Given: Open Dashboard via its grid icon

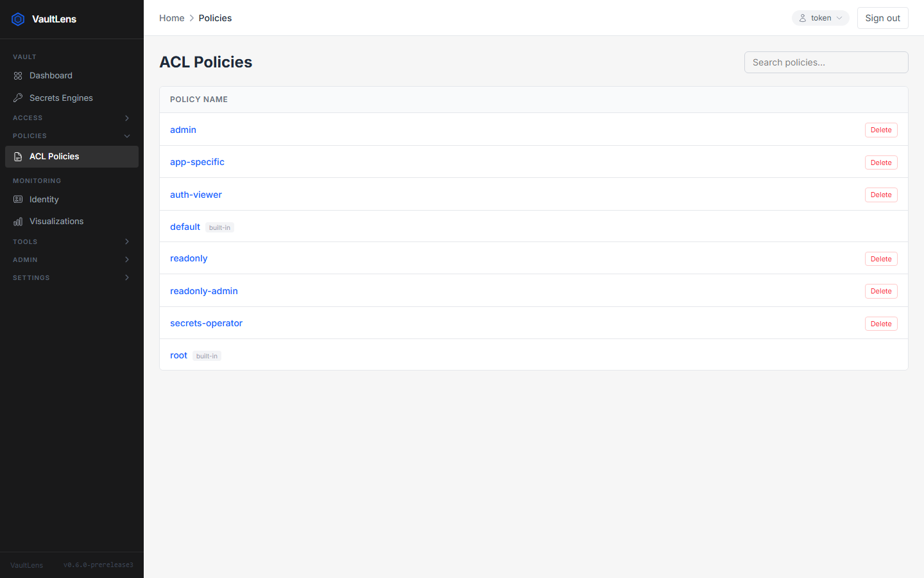Looking at the screenshot, I should point(18,76).
